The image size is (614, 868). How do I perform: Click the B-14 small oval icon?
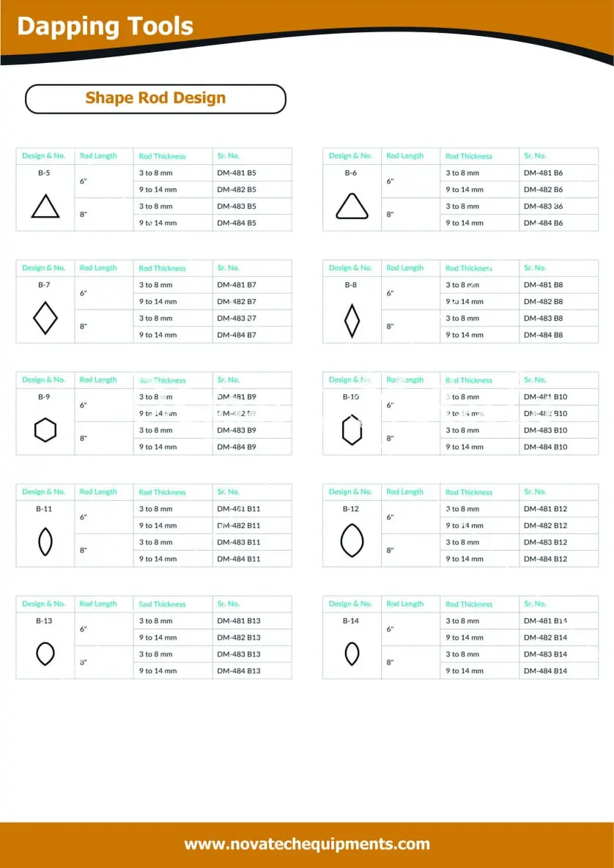click(x=352, y=653)
